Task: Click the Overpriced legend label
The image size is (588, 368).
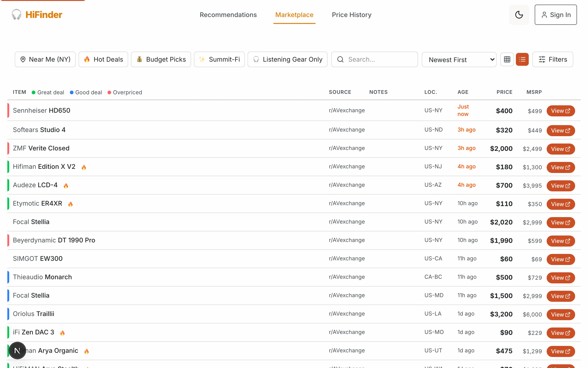Action: coord(127,92)
